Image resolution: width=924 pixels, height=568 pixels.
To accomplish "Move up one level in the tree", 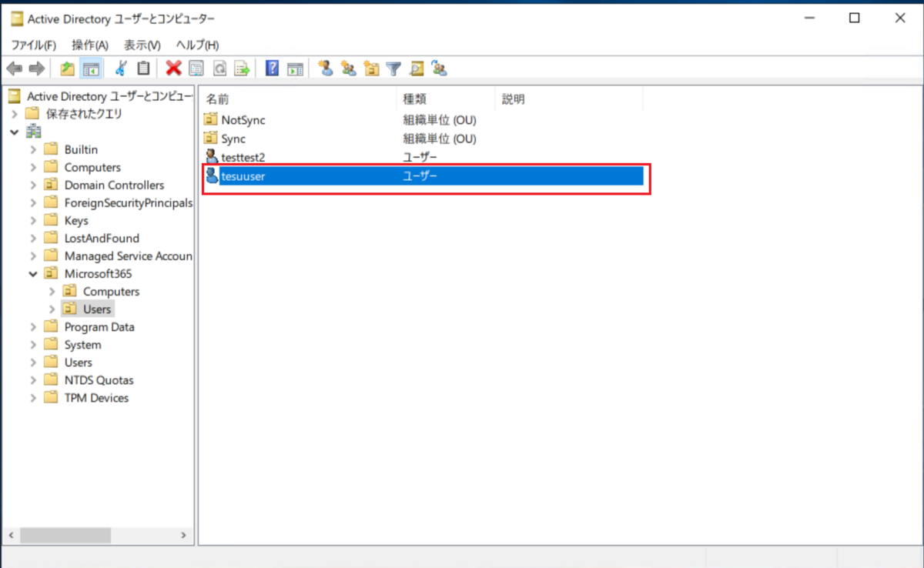I will (68, 68).
